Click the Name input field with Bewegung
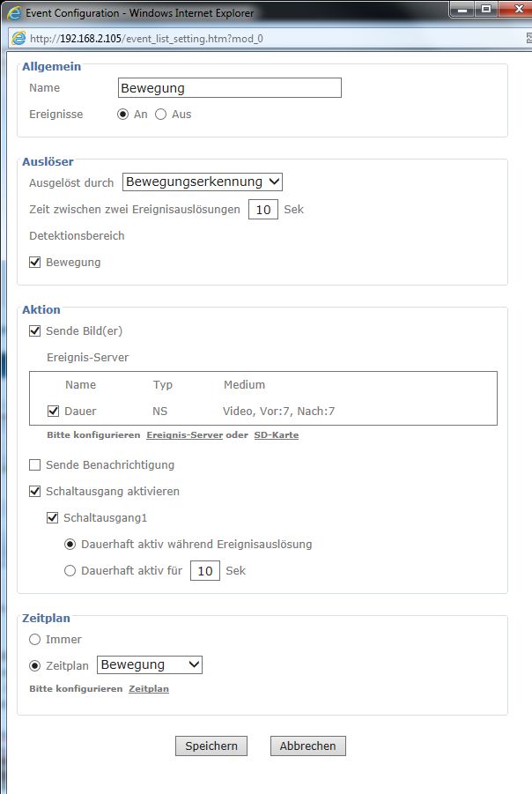Viewport: 532px width, 794px height. (229, 88)
